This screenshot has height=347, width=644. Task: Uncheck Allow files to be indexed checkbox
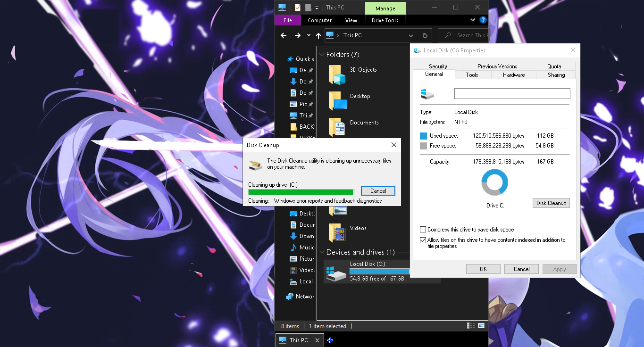tap(423, 240)
